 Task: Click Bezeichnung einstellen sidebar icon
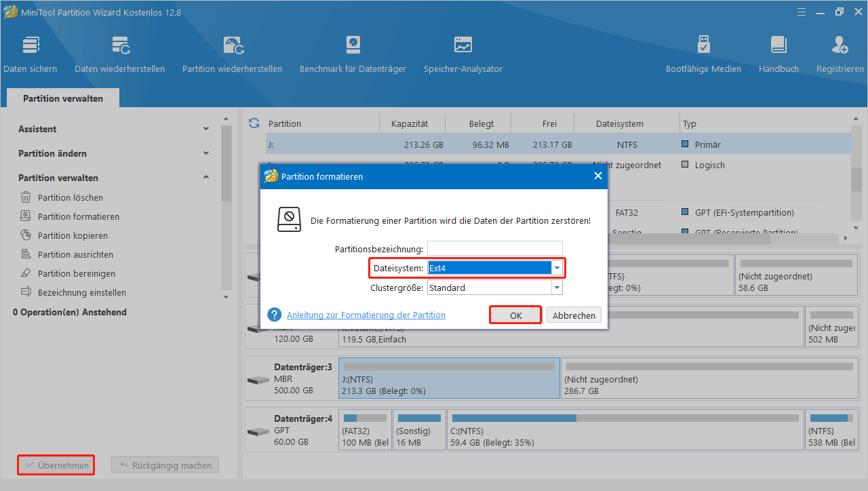(26, 292)
